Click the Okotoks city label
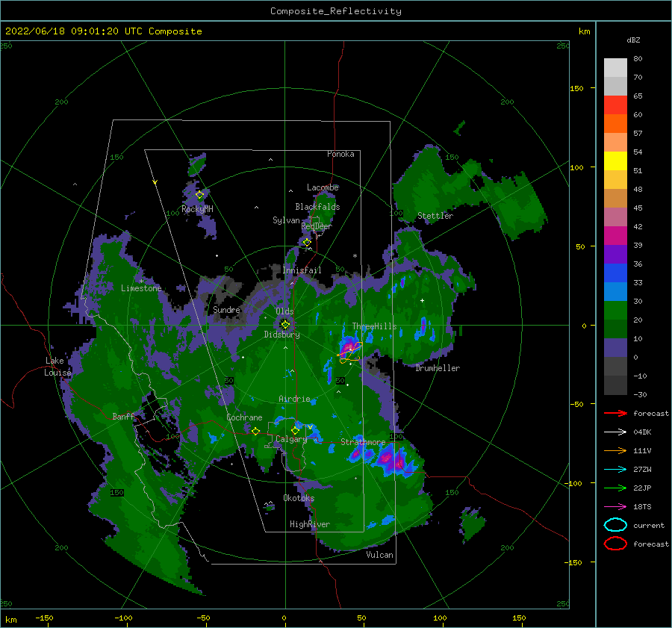The width and height of the screenshot is (672, 628). (299, 498)
